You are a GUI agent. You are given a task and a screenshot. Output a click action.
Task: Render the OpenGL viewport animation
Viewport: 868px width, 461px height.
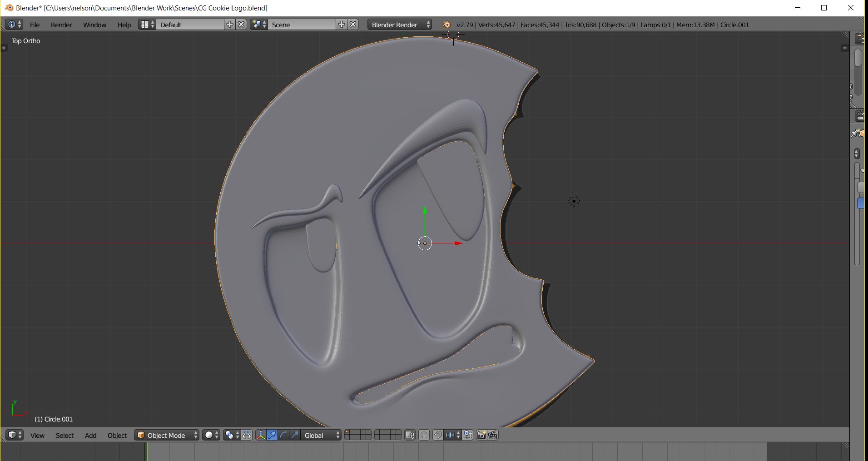493,435
